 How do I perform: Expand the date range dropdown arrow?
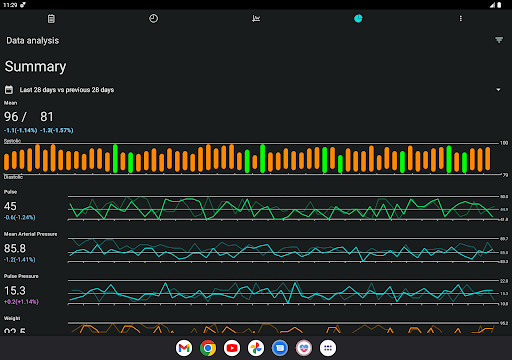click(498, 90)
